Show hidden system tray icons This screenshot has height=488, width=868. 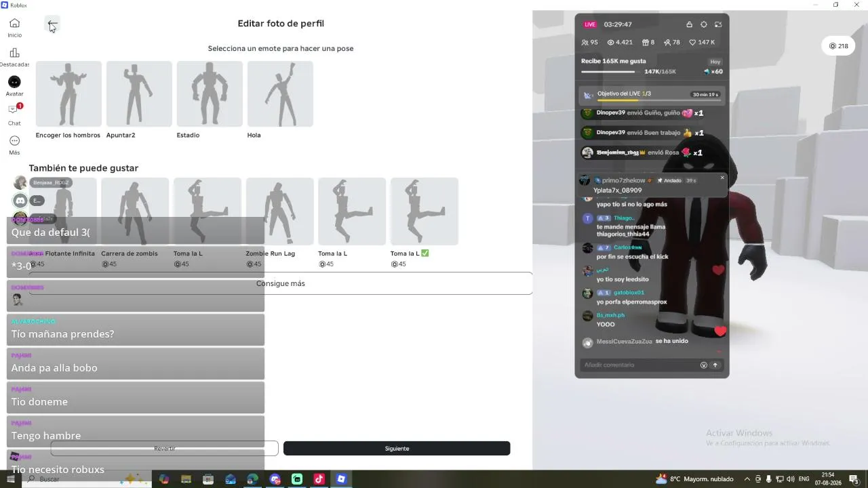[x=747, y=479]
